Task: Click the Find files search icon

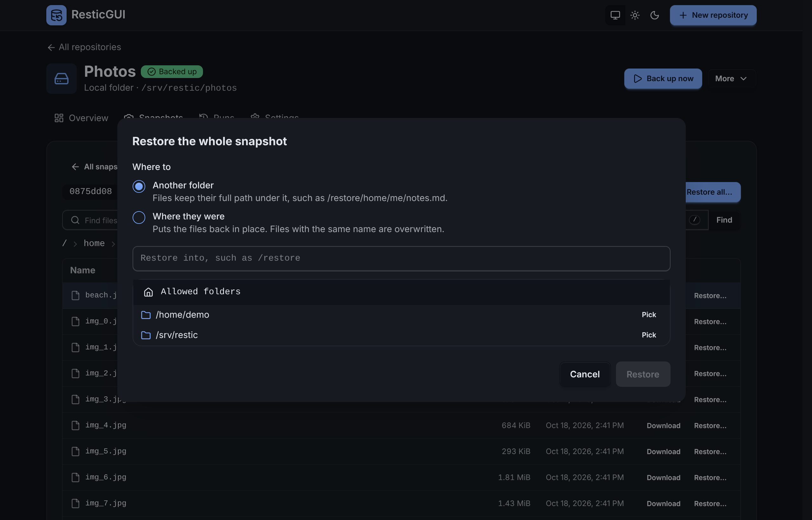Action: point(75,220)
